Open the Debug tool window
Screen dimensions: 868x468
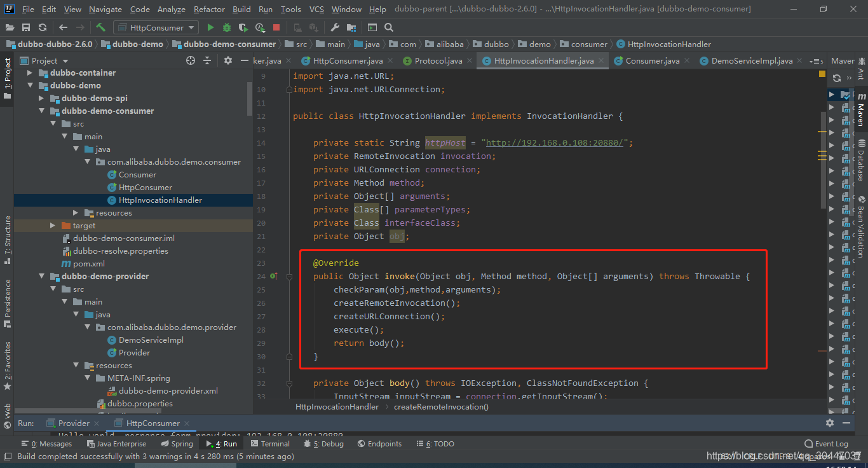(323, 444)
